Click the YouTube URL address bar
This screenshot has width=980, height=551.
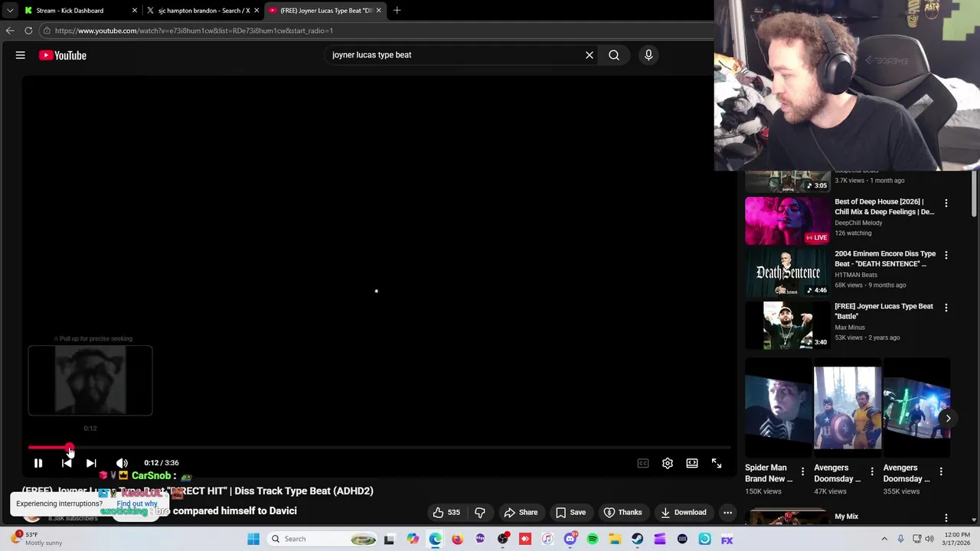click(375, 31)
